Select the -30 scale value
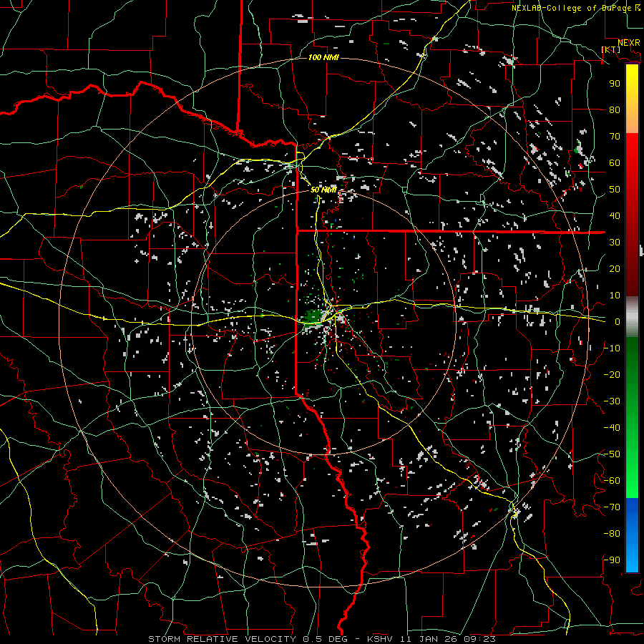This screenshot has height=644, width=644. (612, 401)
